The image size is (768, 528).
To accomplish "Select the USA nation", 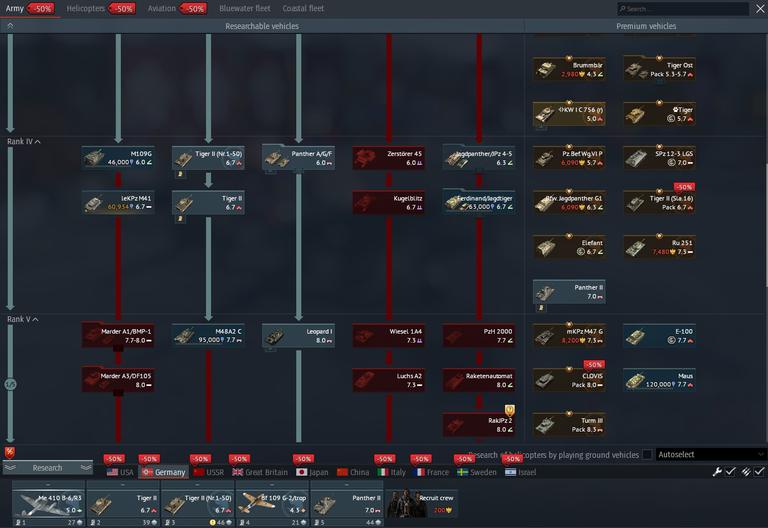I will [x=120, y=472].
